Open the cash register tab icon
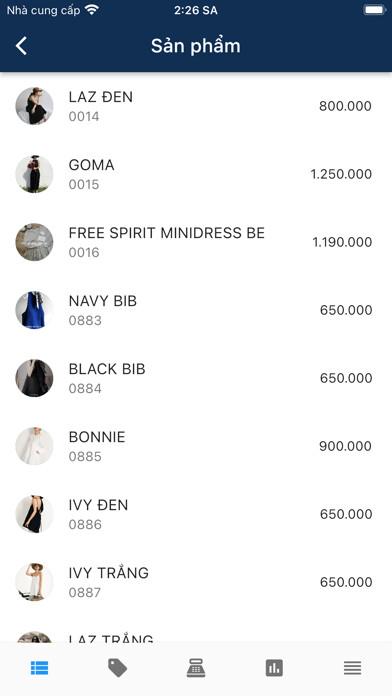392x696 pixels. click(x=196, y=668)
